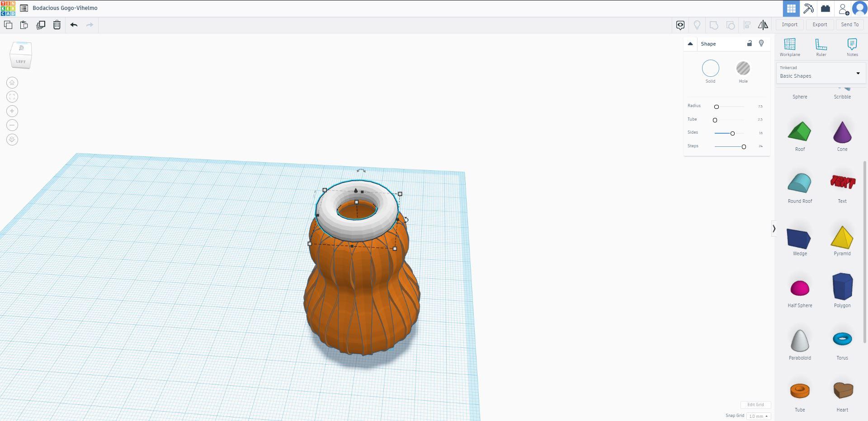The height and width of the screenshot is (421, 868).
Task: Open the Snap Grid dropdown
Action: point(758,416)
